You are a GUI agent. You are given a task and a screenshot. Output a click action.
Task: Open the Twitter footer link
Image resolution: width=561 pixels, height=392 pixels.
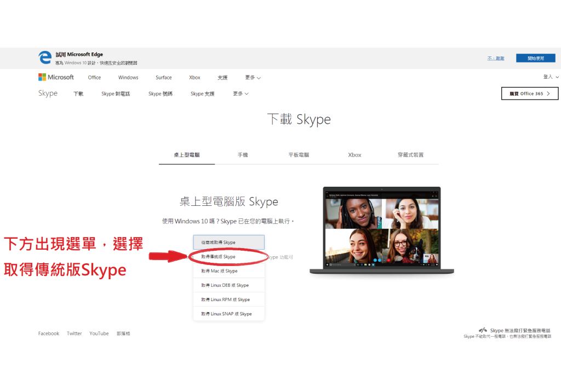tap(74, 333)
